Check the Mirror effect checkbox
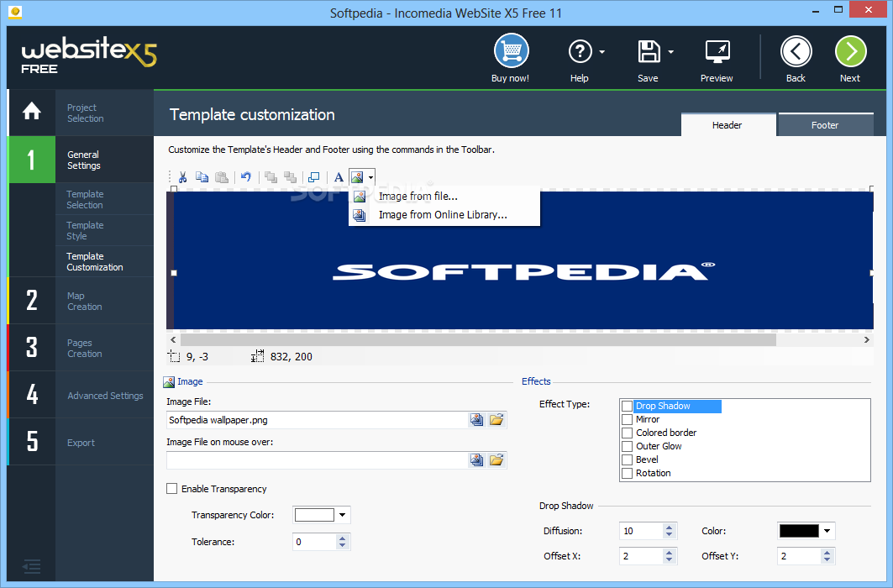 click(x=627, y=419)
